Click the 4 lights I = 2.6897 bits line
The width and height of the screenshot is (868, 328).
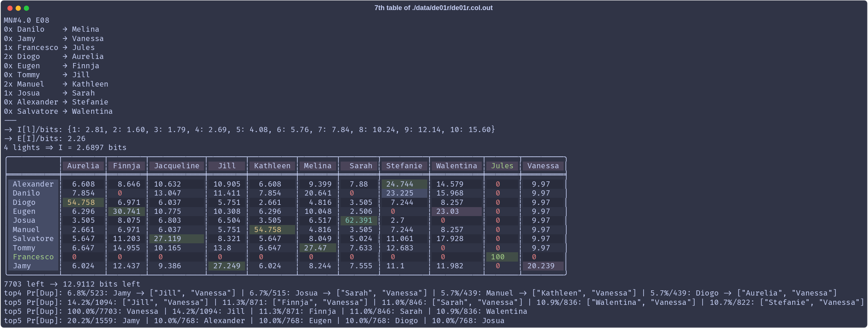click(65, 147)
